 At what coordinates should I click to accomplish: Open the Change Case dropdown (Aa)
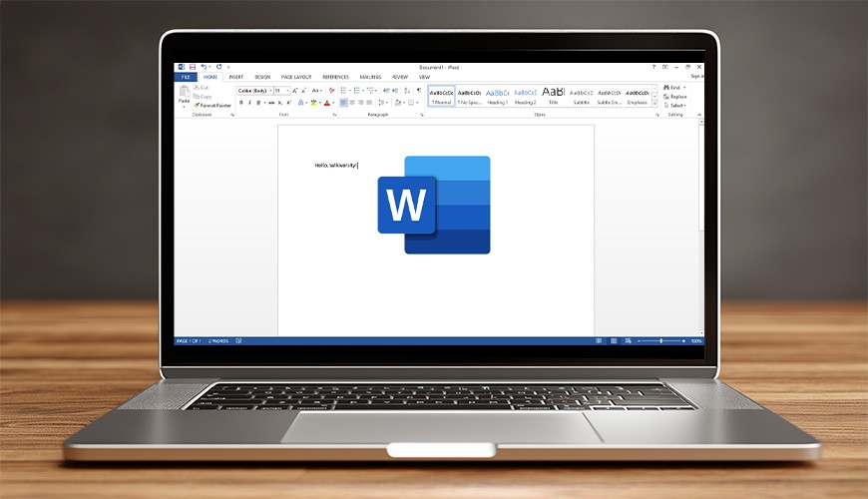pos(316,90)
